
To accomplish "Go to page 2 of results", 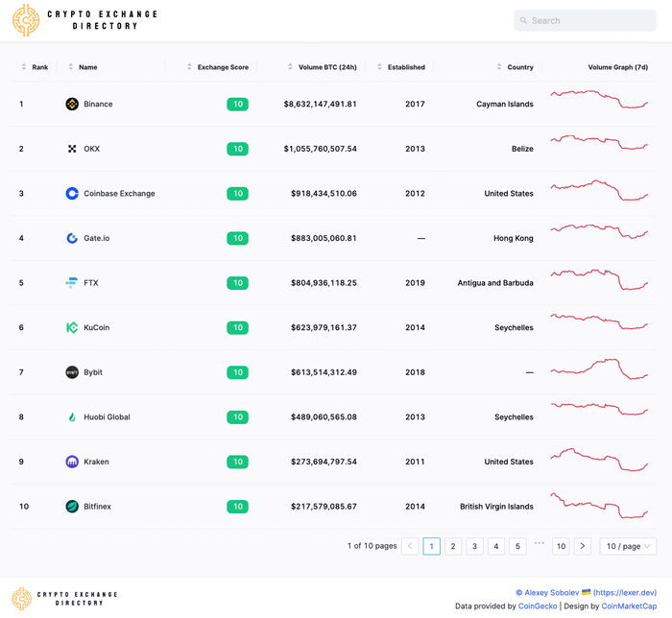I will click(x=453, y=546).
